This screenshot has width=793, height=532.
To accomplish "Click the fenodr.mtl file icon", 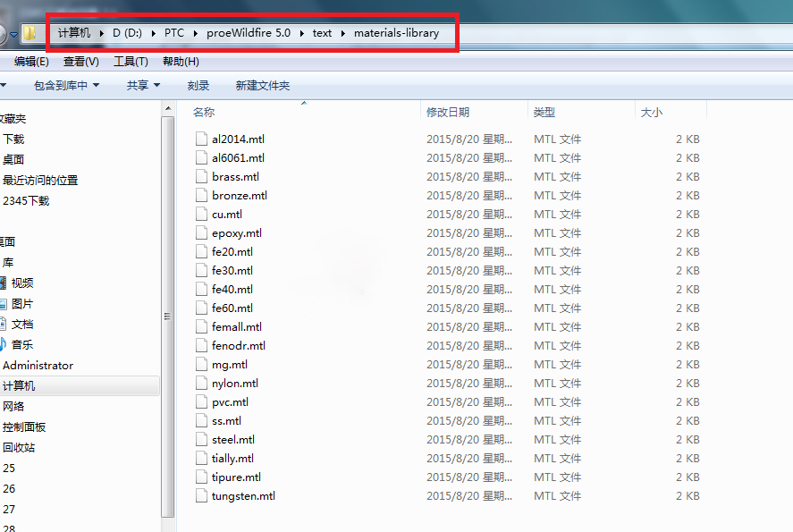I will click(x=201, y=345).
